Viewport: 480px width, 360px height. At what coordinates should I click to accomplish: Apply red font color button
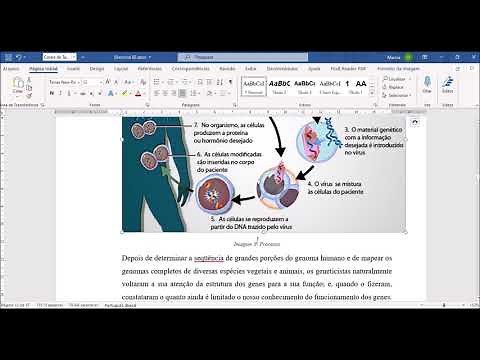point(138,93)
